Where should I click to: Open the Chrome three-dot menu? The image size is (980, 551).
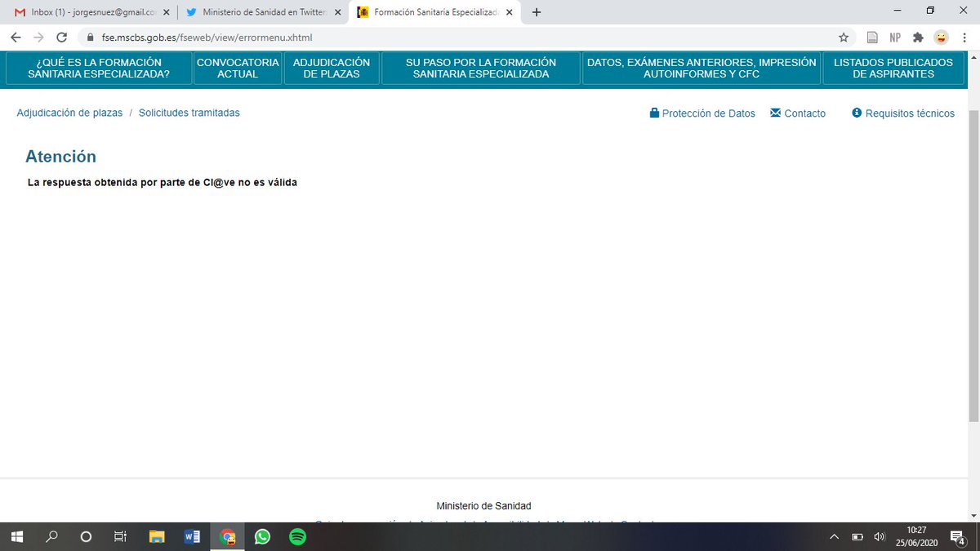point(964,38)
